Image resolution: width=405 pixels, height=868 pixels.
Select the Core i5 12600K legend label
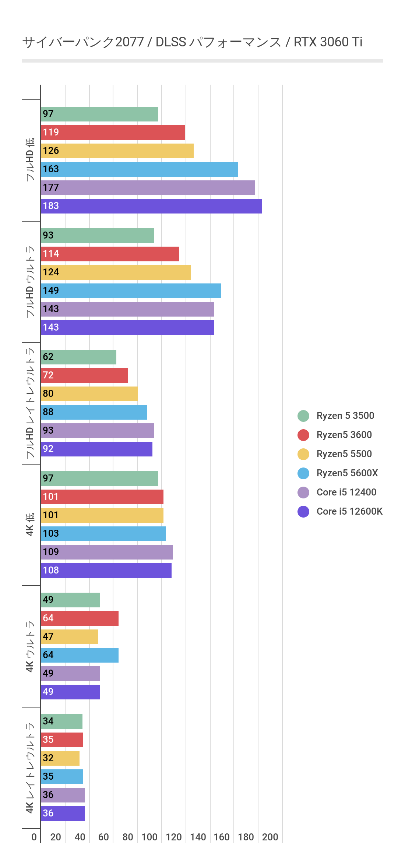pyautogui.click(x=349, y=512)
